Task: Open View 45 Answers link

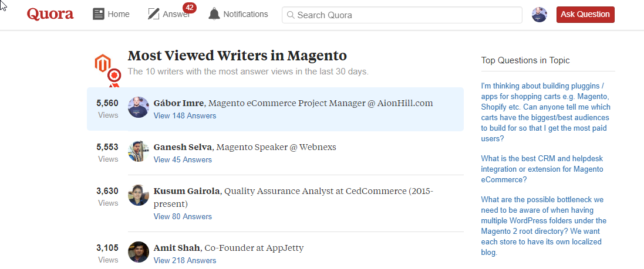Action: tap(183, 159)
